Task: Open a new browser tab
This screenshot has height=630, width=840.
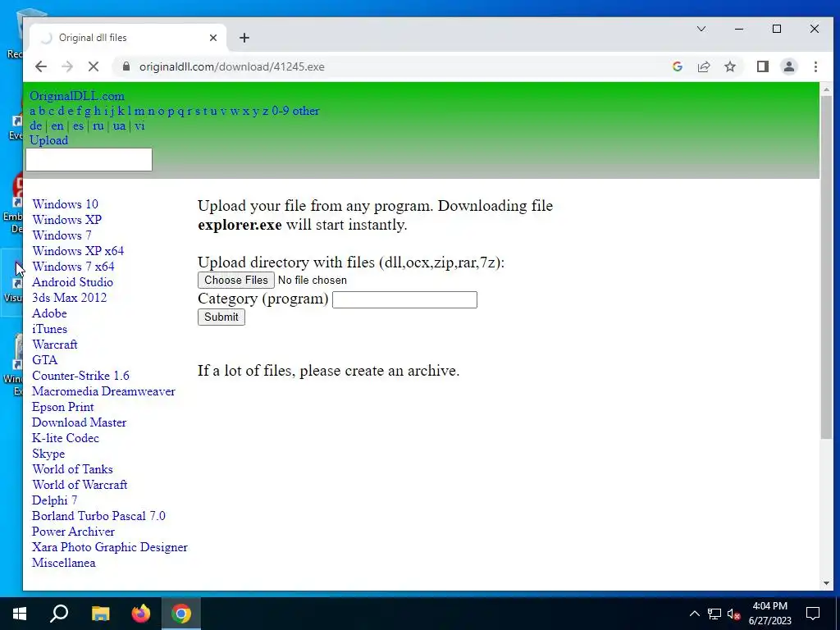Action: (244, 38)
